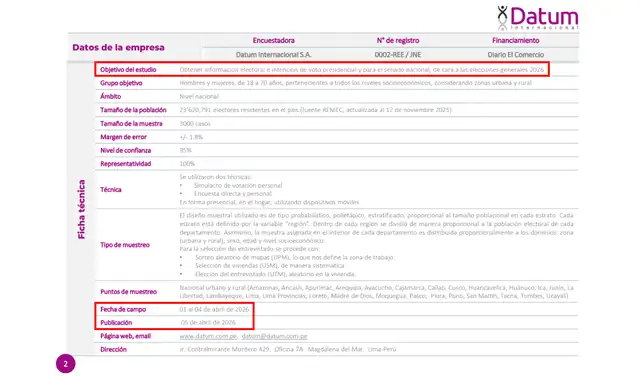The width and height of the screenshot is (640, 376).
Task: Select the 'Nivel nacional' value
Action: (199, 97)
